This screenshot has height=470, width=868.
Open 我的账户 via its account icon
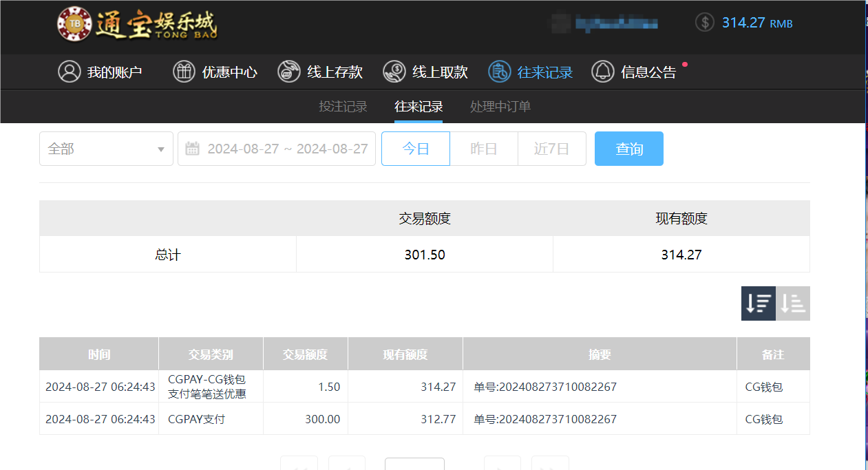pos(70,71)
